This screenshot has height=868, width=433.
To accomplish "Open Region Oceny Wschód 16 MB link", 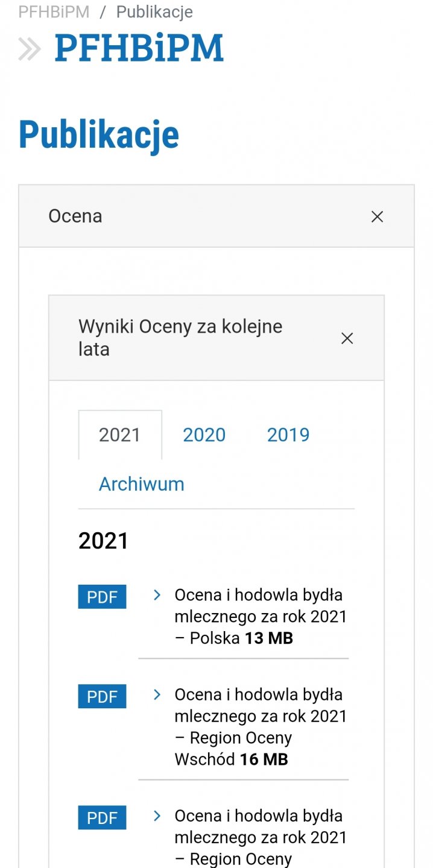I will [x=259, y=727].
